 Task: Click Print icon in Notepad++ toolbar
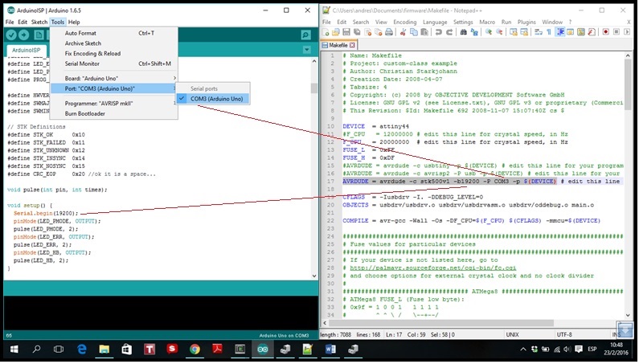pos(389,32)
